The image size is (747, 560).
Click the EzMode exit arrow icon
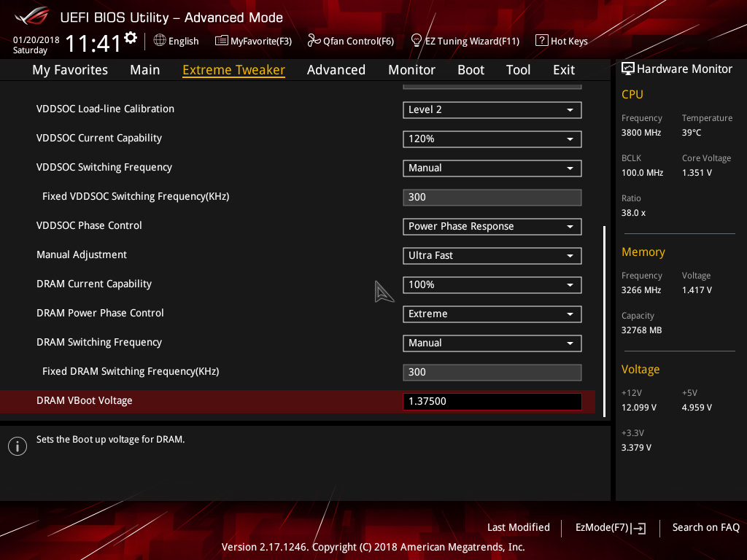coord(639,528)
